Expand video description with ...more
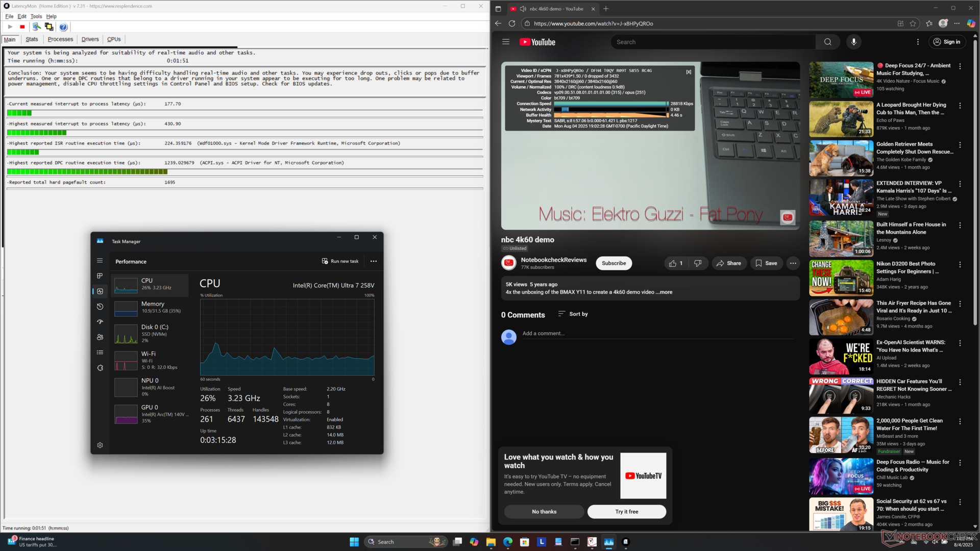Screen dimensions: 980x551 [x=664, y=292]
